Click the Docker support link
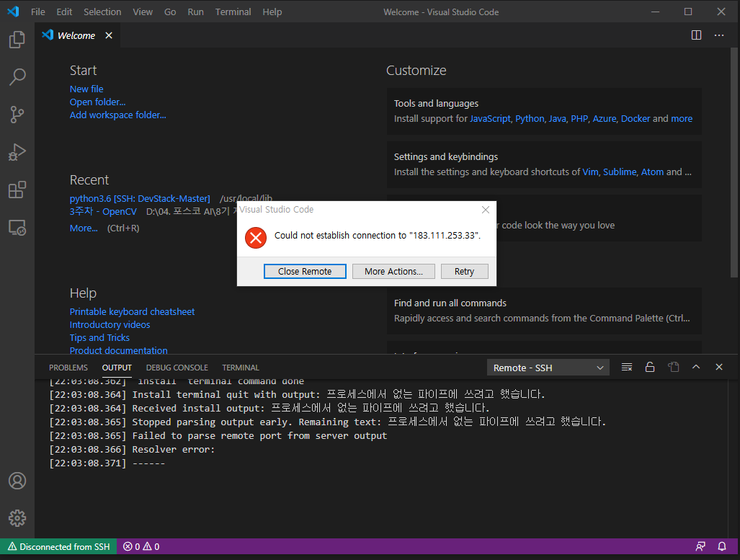The image size is (740, 560). (x=636, y=118)
